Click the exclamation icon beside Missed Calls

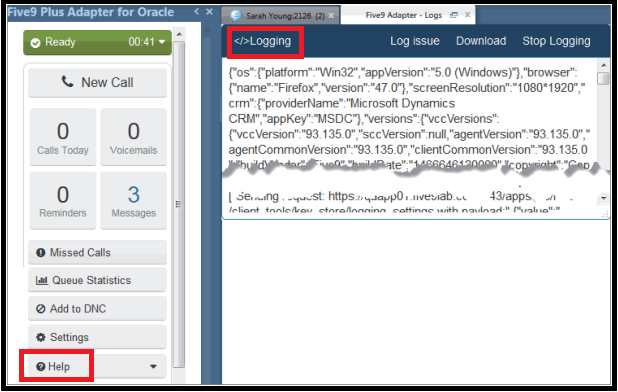(x=41, y=253)
